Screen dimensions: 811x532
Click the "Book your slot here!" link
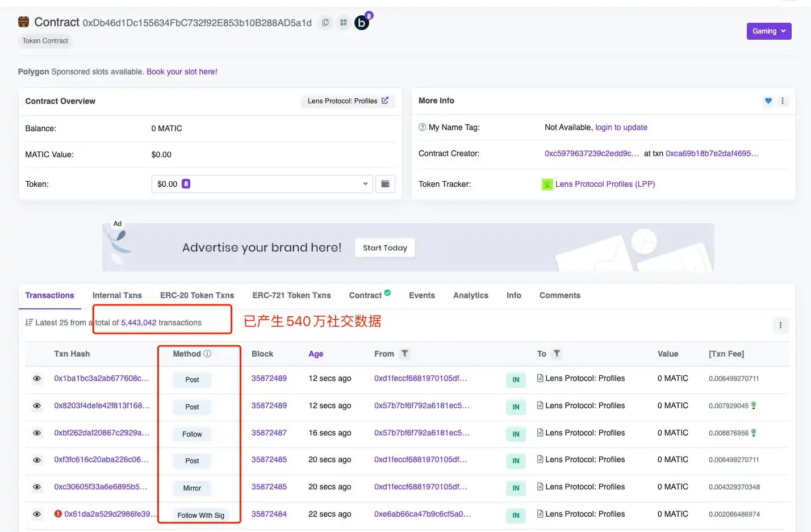[x=181, y=72]
